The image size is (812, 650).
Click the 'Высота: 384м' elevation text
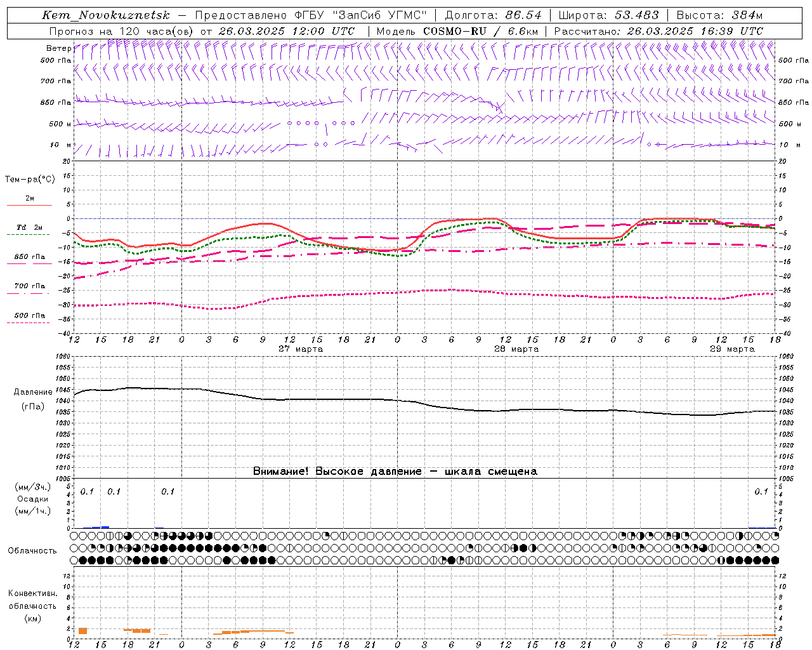pos(720,15)
